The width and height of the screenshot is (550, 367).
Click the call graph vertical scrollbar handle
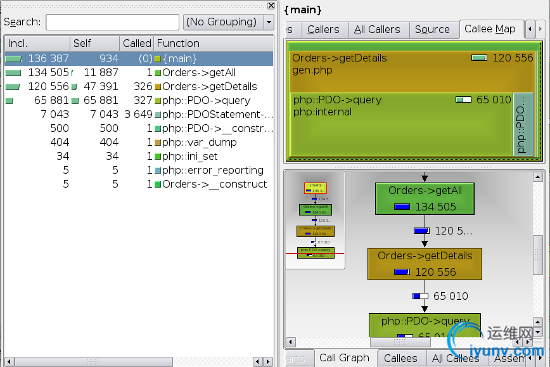tap(538, 255)
